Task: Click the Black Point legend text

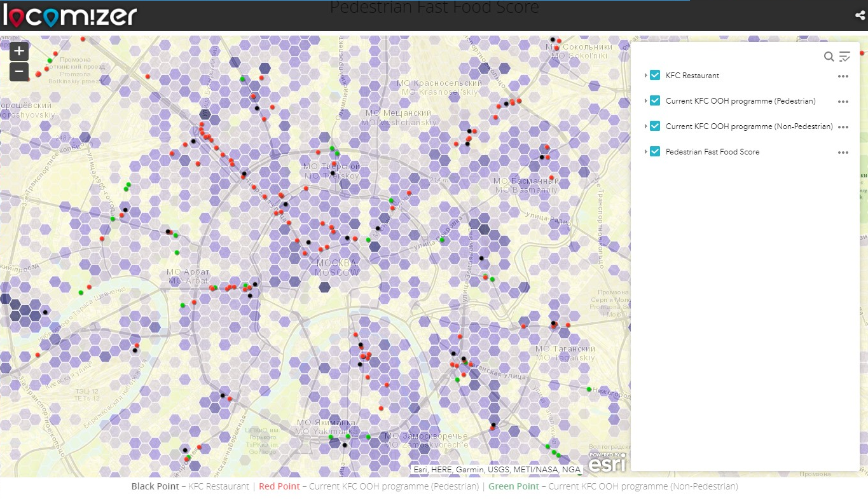Action: click(x=155, y=486)
